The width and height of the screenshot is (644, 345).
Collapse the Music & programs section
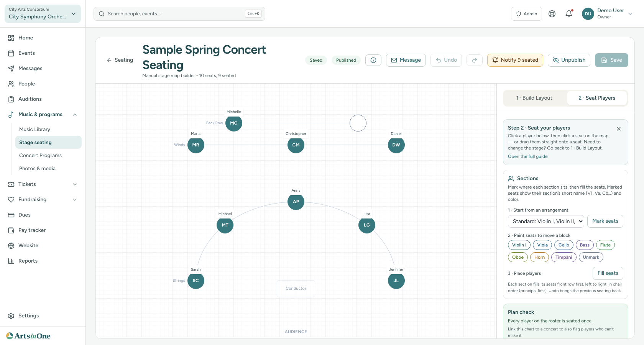point(75,115)
